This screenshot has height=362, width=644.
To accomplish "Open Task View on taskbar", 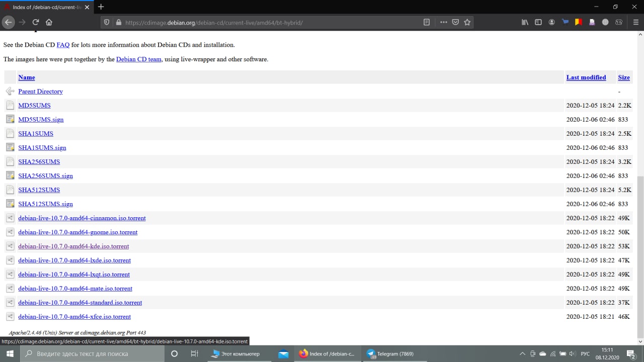I will tap(194, 353).
